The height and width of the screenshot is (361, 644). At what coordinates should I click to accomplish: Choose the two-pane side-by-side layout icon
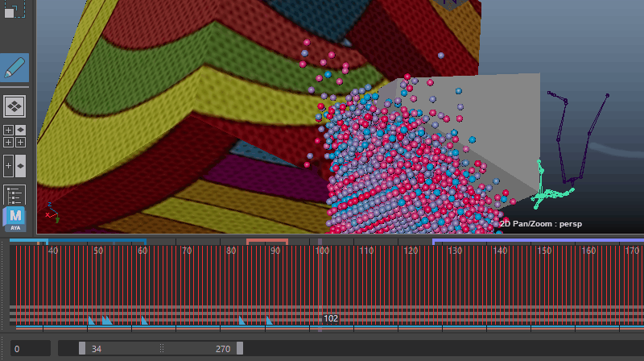[14, 166]
